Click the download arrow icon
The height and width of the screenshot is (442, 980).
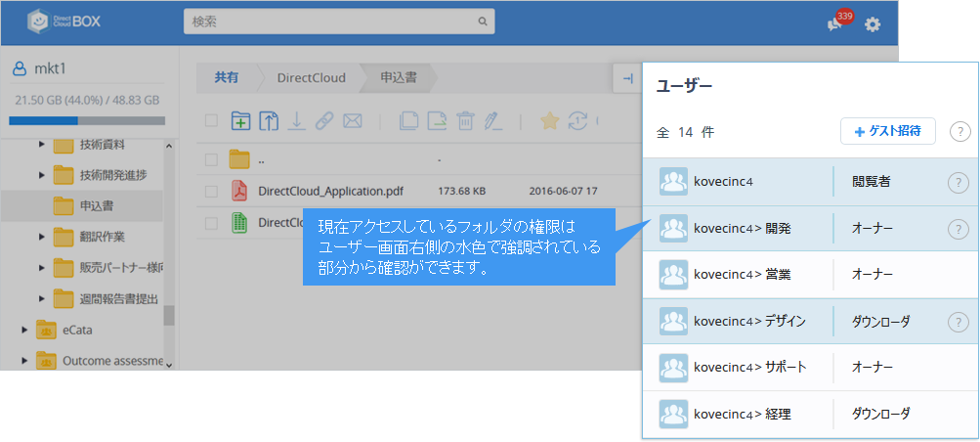[297, 120]
